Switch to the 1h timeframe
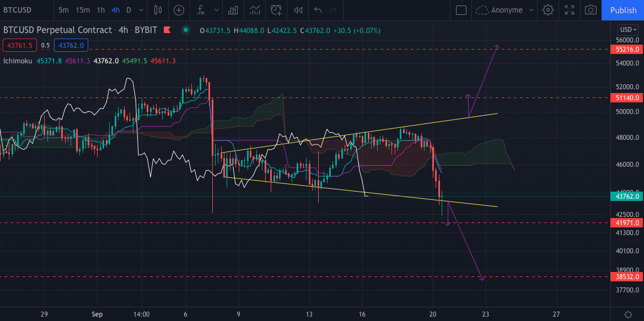Image resolution: width=644 pixels, height=321 pixels. [x=100, y=10]
